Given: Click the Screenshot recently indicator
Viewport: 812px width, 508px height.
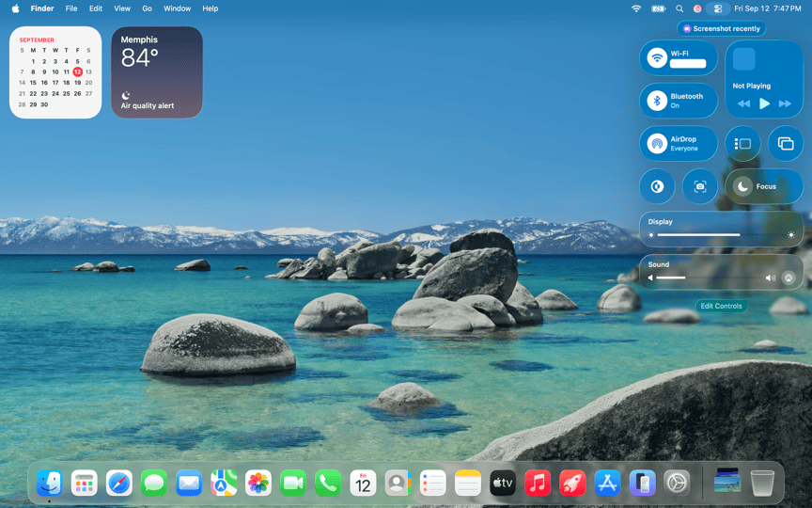Looking at the screenshot, I should 722,28.
